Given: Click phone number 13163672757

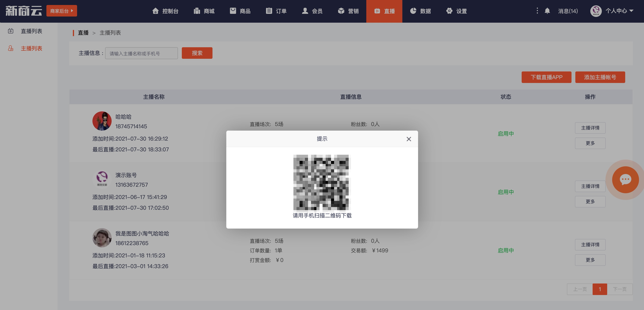Looking at the screenshot, I should (132, 185).
